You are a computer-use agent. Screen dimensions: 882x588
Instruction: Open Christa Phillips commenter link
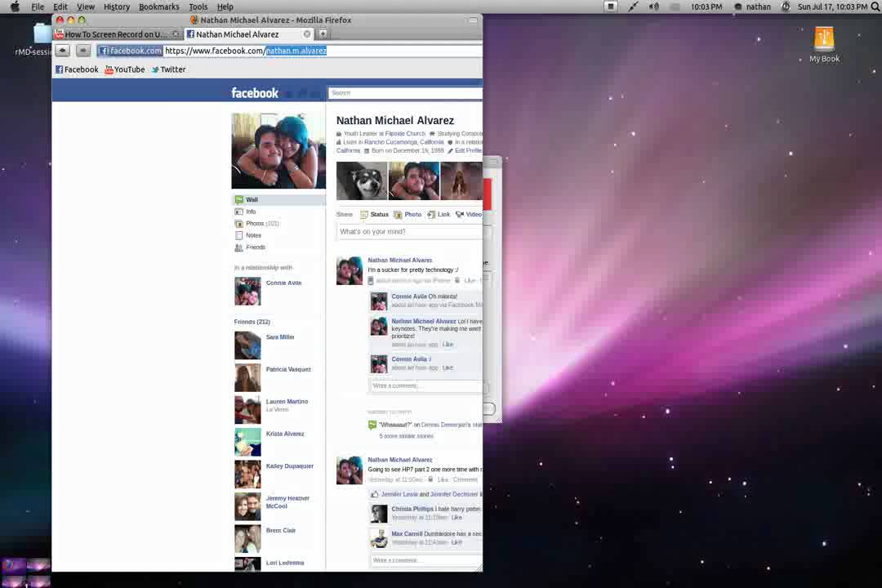click(x=413, y=510)
